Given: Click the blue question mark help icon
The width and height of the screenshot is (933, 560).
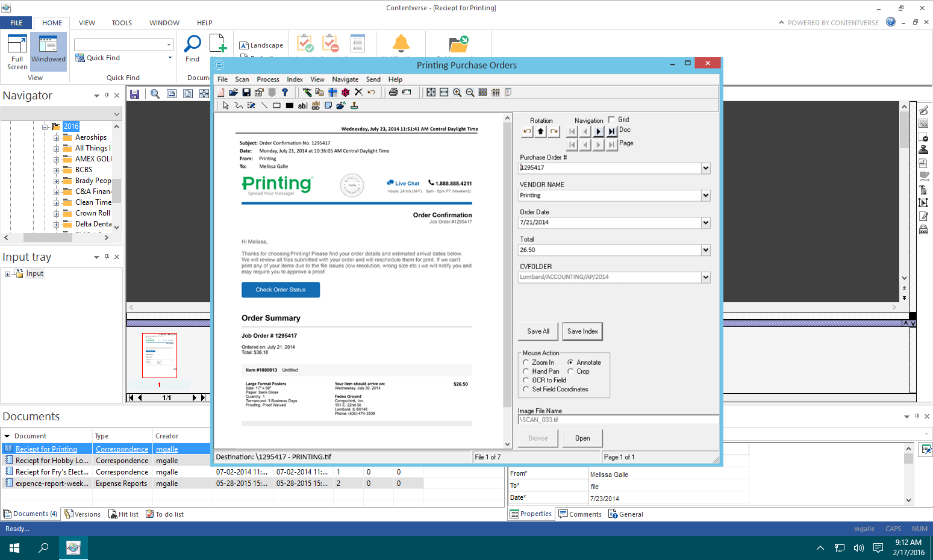Looking at the screenshot, I should [x=285, y=92].
